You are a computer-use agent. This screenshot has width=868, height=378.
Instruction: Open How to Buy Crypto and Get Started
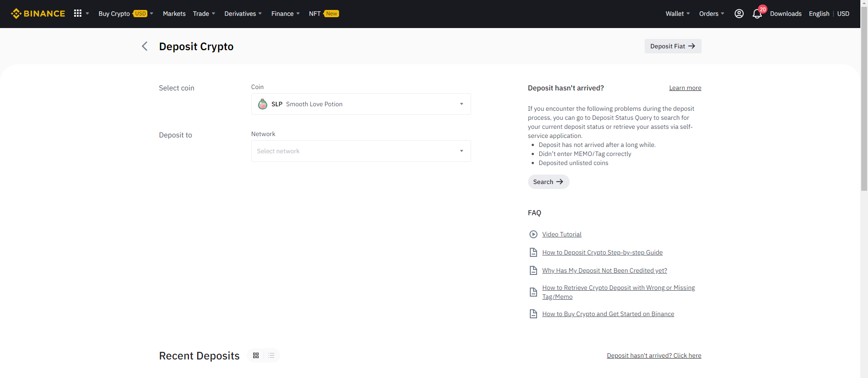click(608, 314)
